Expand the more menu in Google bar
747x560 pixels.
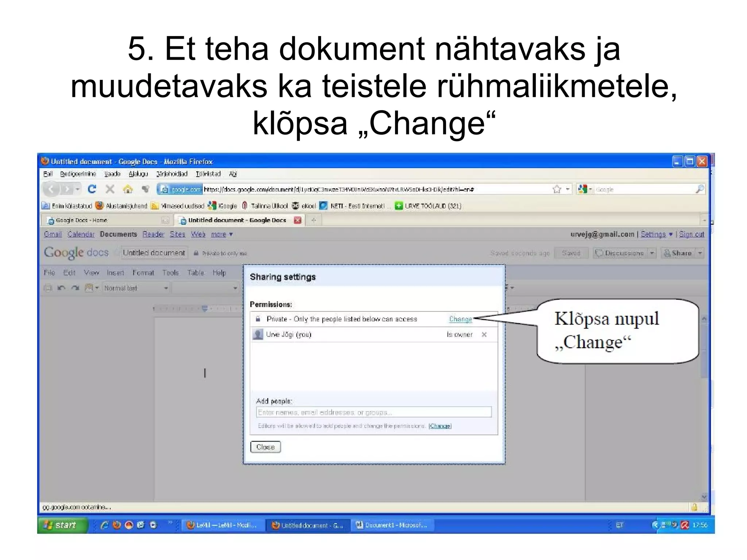(x=222, y=234)
